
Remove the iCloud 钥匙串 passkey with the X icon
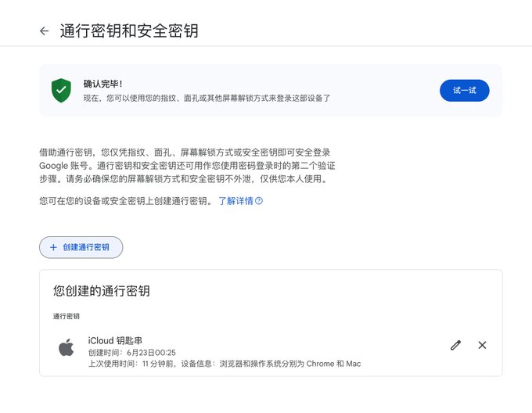pyautogui.click(x=482, y=345)
